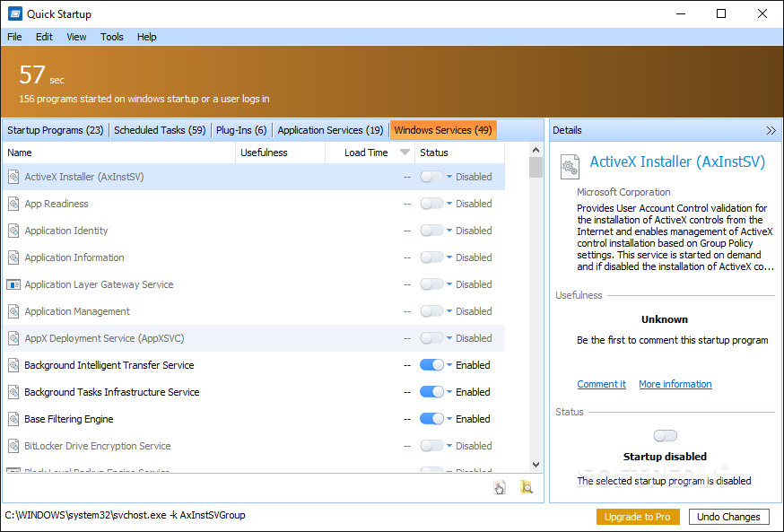Open status dropdown for Application Information
The height and width of the screenshot is (532, 784).
click(449, 257)
